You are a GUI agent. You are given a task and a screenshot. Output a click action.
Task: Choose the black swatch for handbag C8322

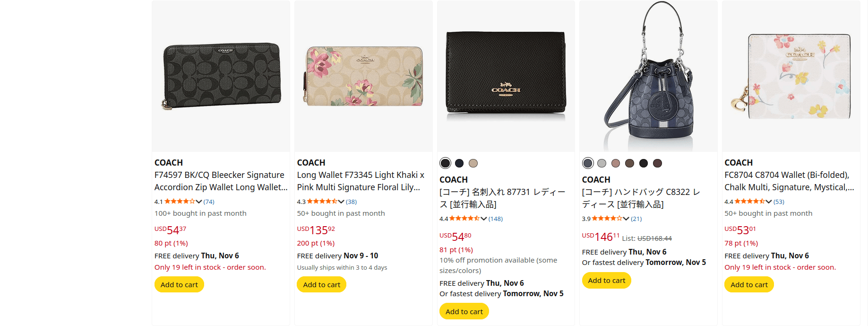pos(643,163)
